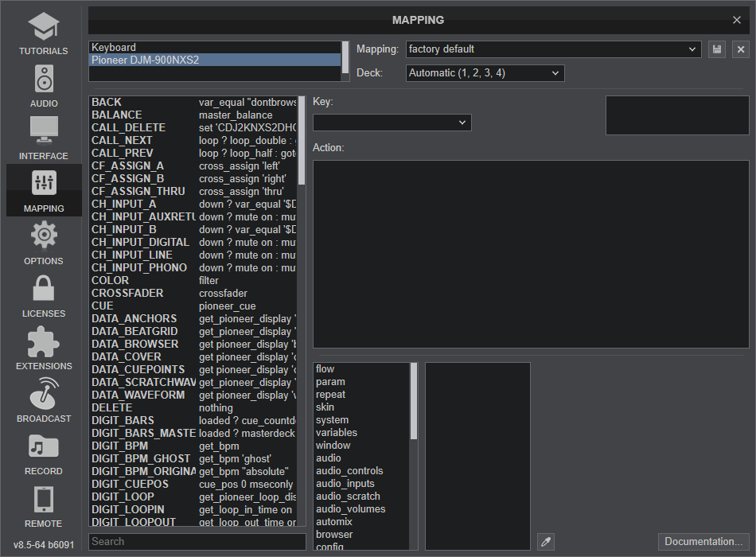Select the audio_volumes action category
756x557 pixels.
(350, 509)
